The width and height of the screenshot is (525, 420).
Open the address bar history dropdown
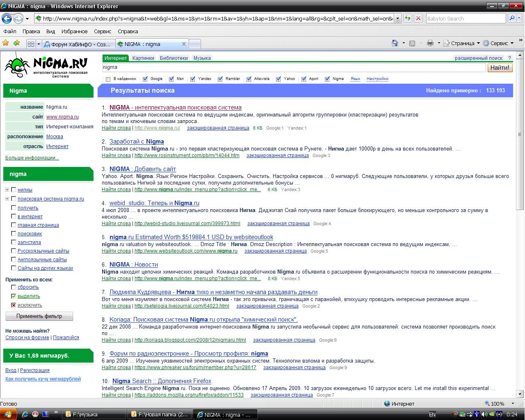397,18
